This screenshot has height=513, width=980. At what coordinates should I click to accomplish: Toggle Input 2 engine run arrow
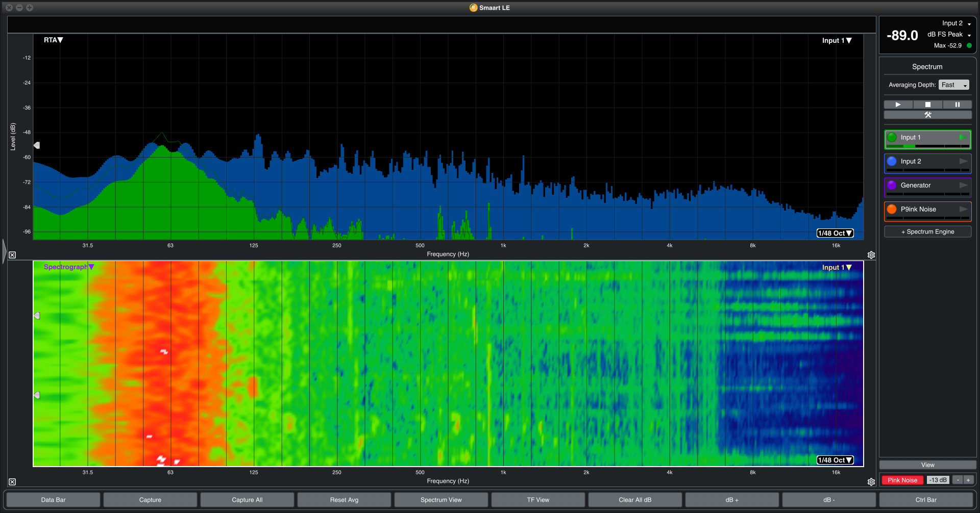[x=963, y=161]
